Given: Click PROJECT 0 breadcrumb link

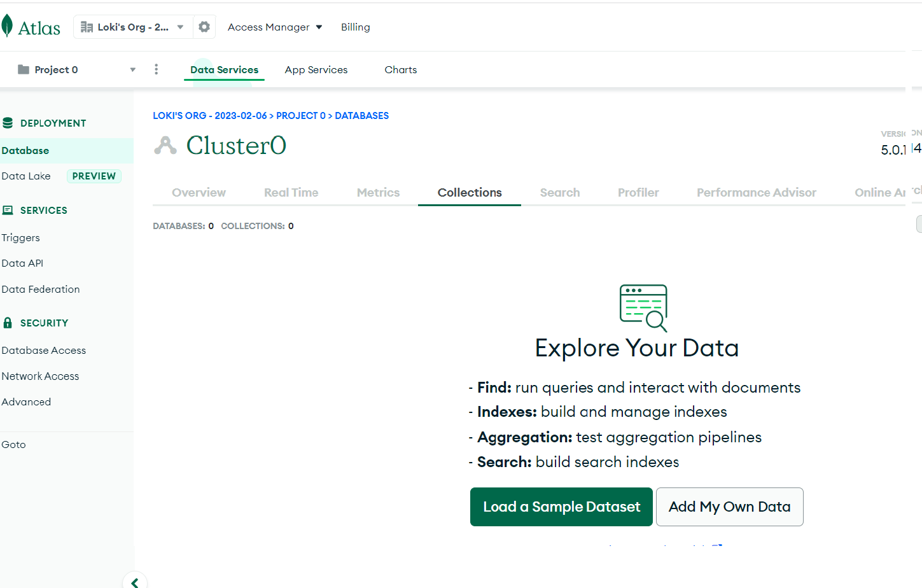Looking at the screenshot, I should [x=301, y=116].
